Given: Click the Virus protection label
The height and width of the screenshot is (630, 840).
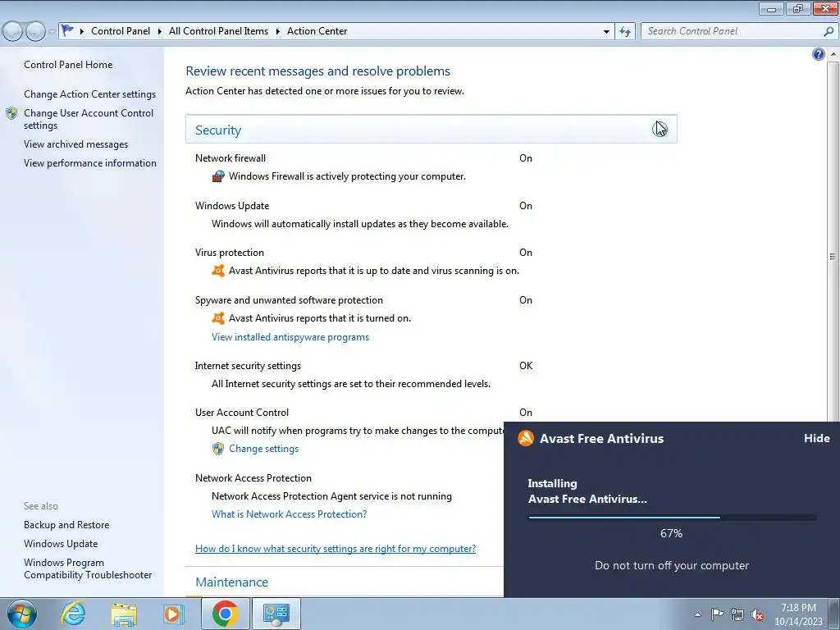Looking at the screenshot, I should pos(230,253).
